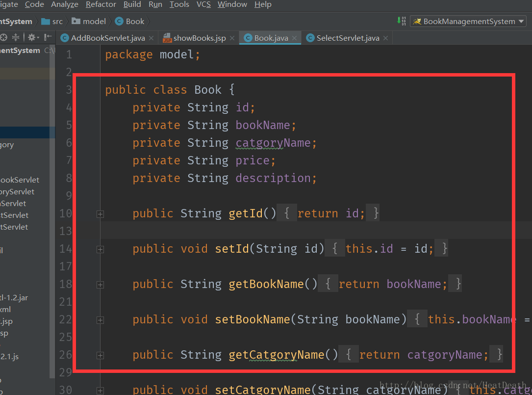The height and width of the screenshot is (395, 532).
Task: Expand the folded getId method
Action: tap(100, 214)
